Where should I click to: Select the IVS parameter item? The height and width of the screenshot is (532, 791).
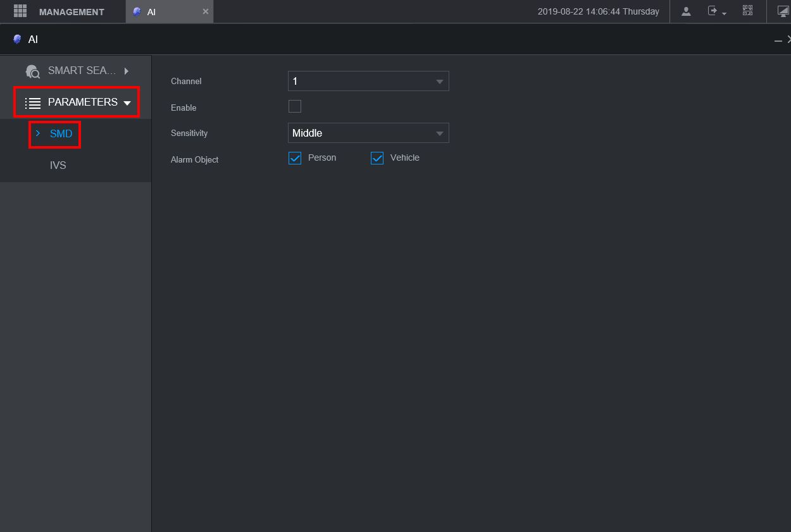pos(58,166)
